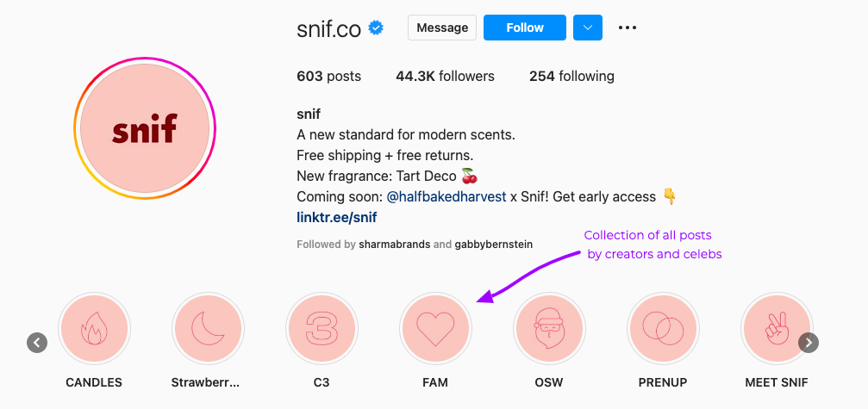Open the sharmabrands mutual follower profile

[394, 244]
